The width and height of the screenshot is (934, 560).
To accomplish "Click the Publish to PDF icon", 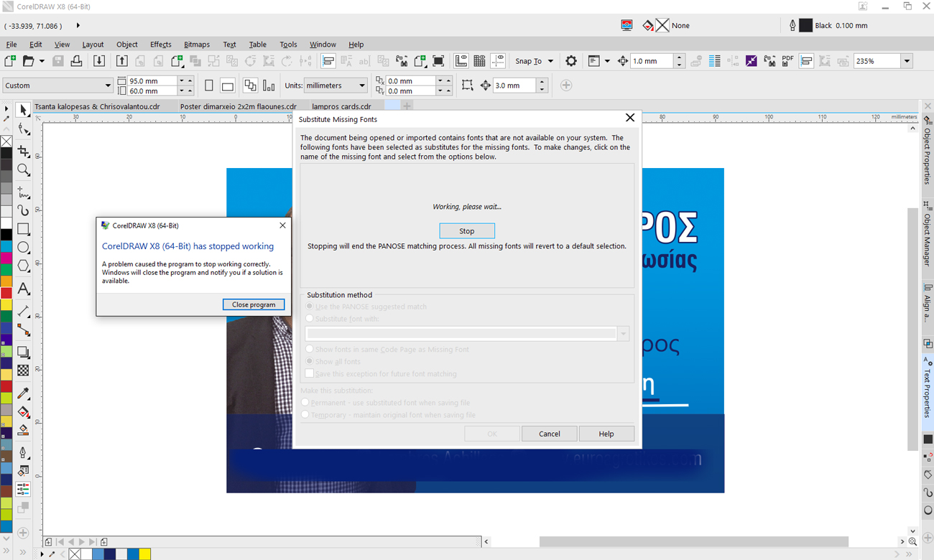I will pyautogui.click(x=787, y=61).
